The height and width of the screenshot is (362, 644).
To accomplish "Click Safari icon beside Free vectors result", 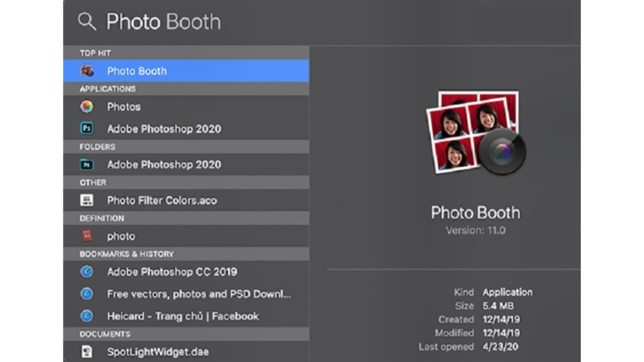I will tap(87, 294).
